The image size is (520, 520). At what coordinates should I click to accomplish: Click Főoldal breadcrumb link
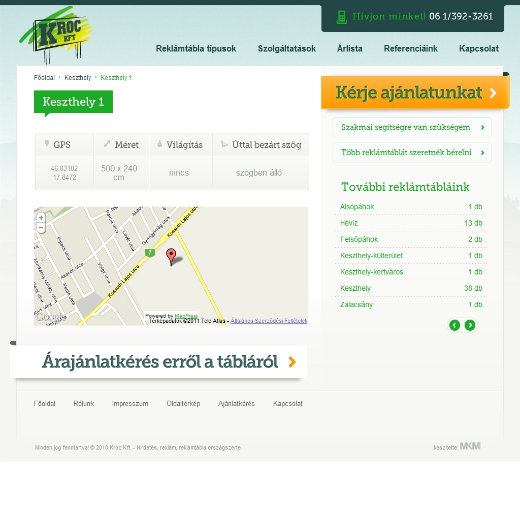pyautogui.click(x=44, y=78)
